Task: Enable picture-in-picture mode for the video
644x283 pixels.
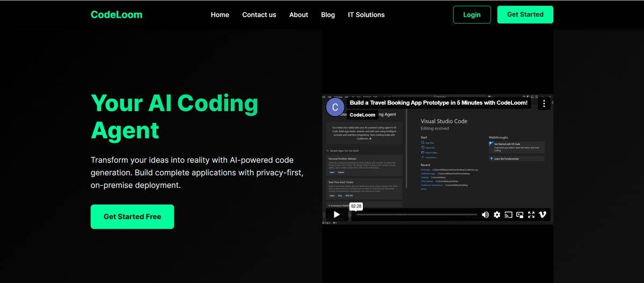Action: [x=519, y=215]
